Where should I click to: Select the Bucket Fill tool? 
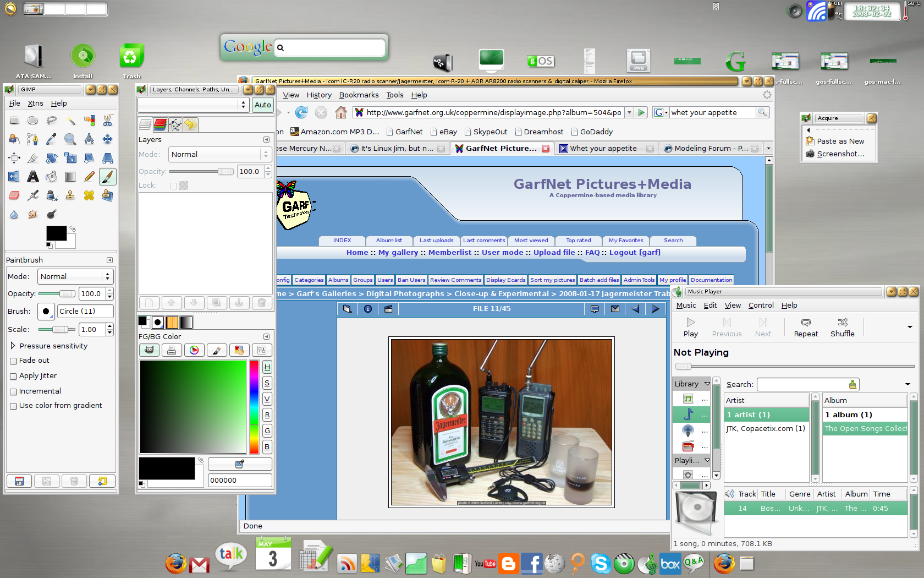[x=52, y=176]
